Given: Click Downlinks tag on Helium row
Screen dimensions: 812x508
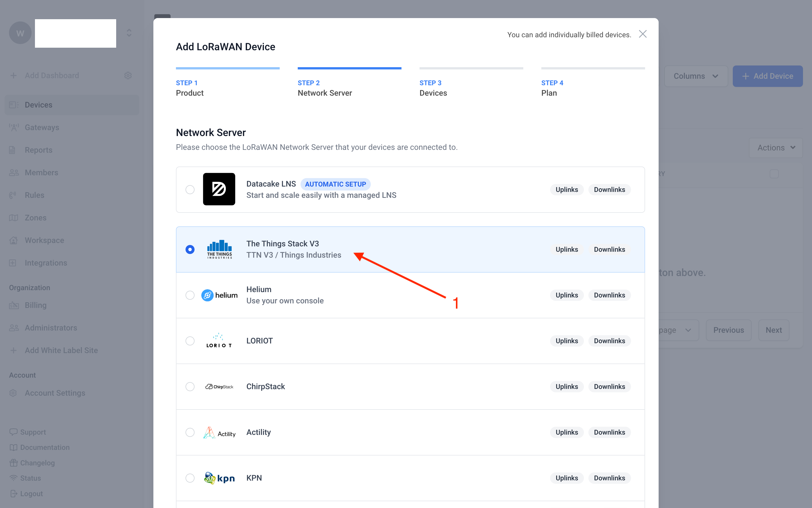Looking at the screenshot, I should coord(609,295).
